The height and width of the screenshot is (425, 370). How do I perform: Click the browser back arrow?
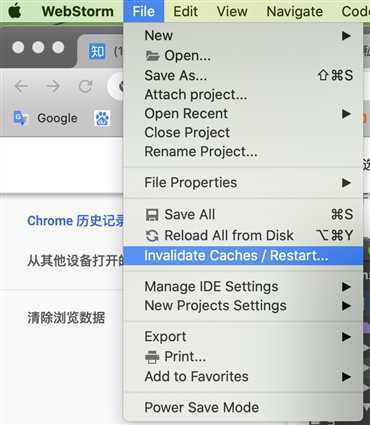point(22,86)
